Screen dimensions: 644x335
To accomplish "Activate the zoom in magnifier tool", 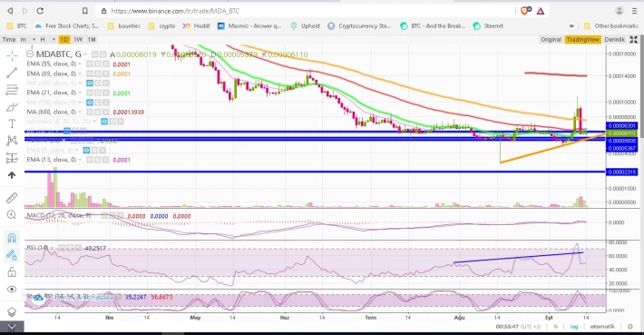I will pos(12,214).
